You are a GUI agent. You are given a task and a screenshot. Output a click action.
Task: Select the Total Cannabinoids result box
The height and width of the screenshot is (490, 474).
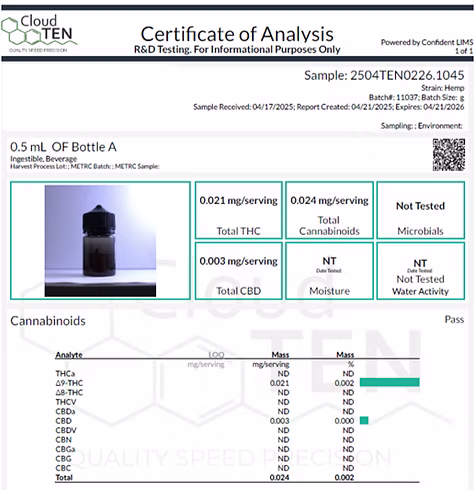pos(329,210)
